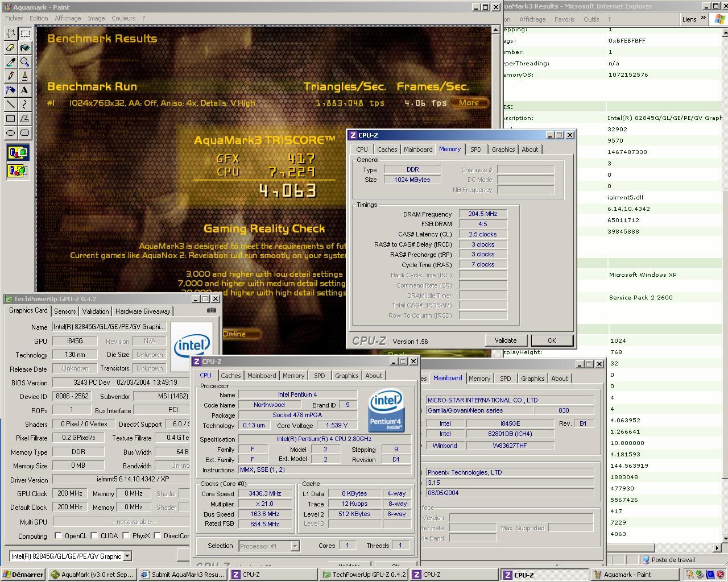Pick the straight Line tool
728x582 pixels.
(x=10, y=104)
